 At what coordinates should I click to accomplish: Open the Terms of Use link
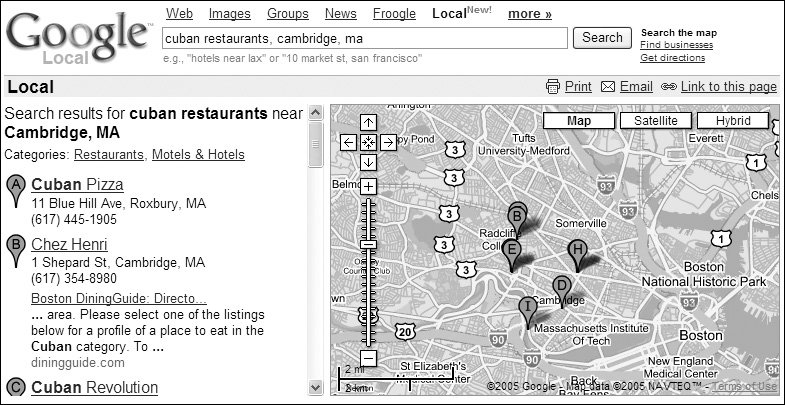pos(744,386)
